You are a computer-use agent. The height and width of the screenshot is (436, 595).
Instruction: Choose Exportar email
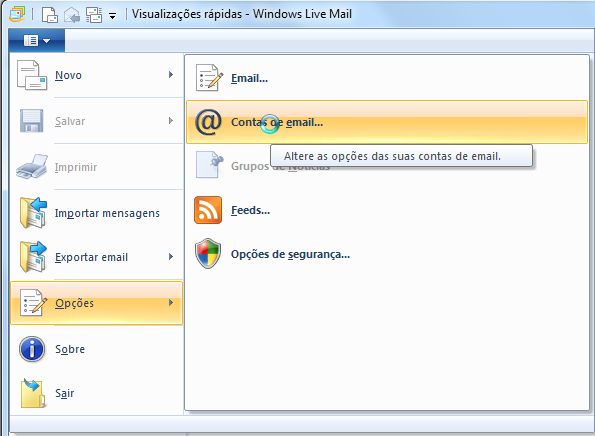coord(96,257)
